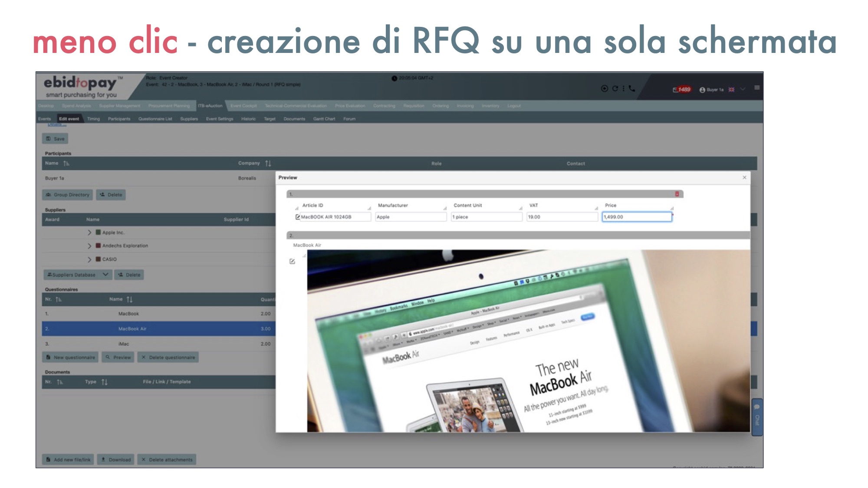868x488 pixels.
Task: Click edit icon beside MacBOOK AIR 1024GB
Action: pos(298,217)
